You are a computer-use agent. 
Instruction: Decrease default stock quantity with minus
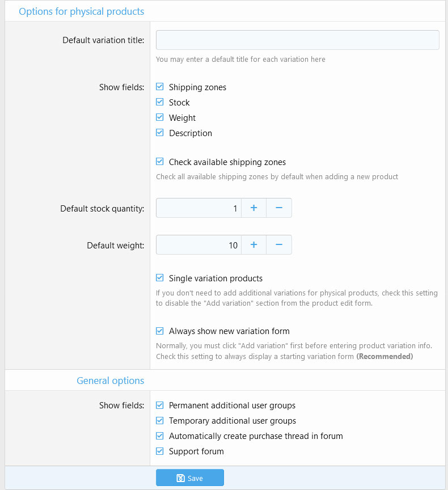point(279,208)
